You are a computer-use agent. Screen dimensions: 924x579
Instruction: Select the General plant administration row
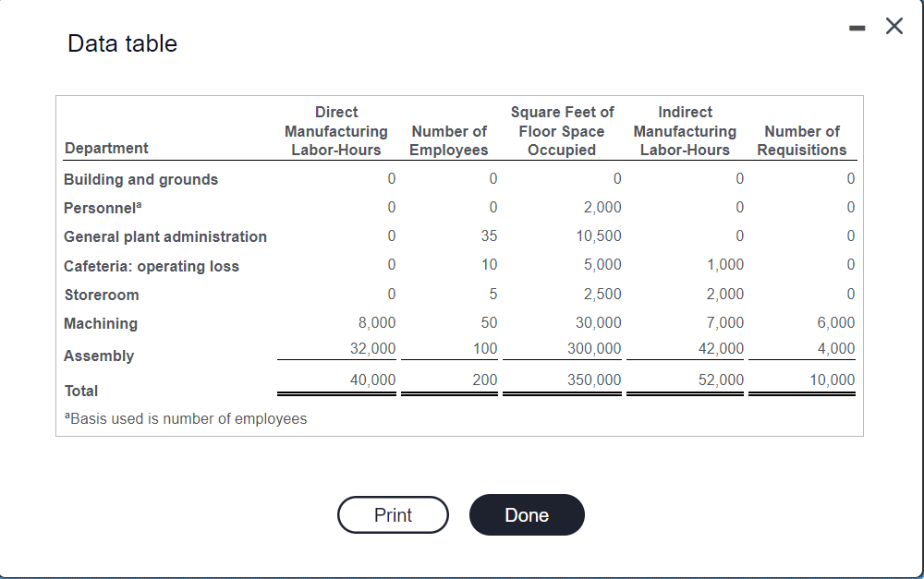click(164, 236)
